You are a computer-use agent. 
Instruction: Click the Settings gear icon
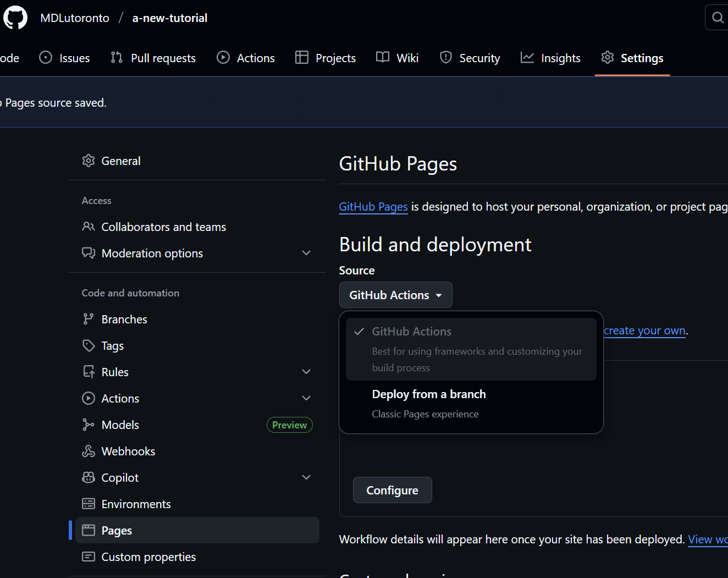607,57
